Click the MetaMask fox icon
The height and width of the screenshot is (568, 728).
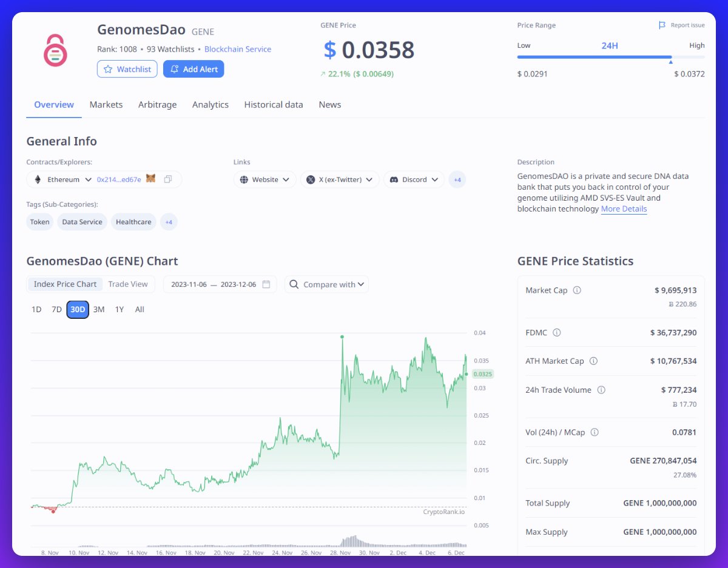150,179
